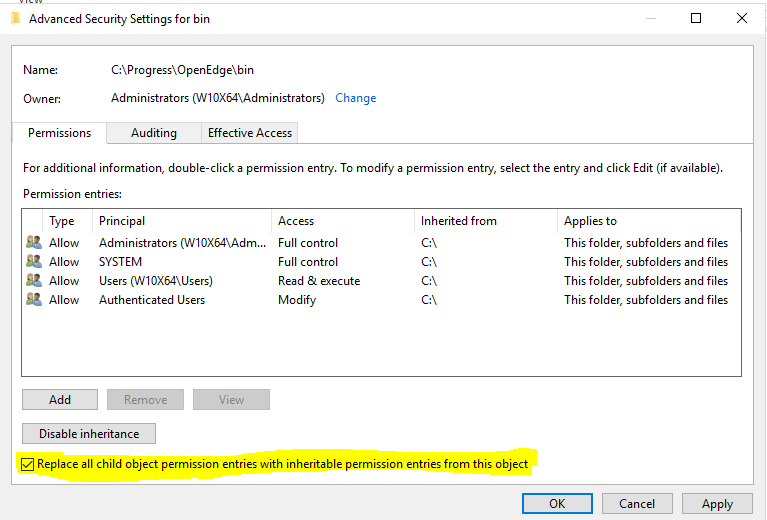Image resolution: width=767 pixels, height=520 pixels.
Task: Maximize the Advanced Security Settings window
Action: pos(696,19)
